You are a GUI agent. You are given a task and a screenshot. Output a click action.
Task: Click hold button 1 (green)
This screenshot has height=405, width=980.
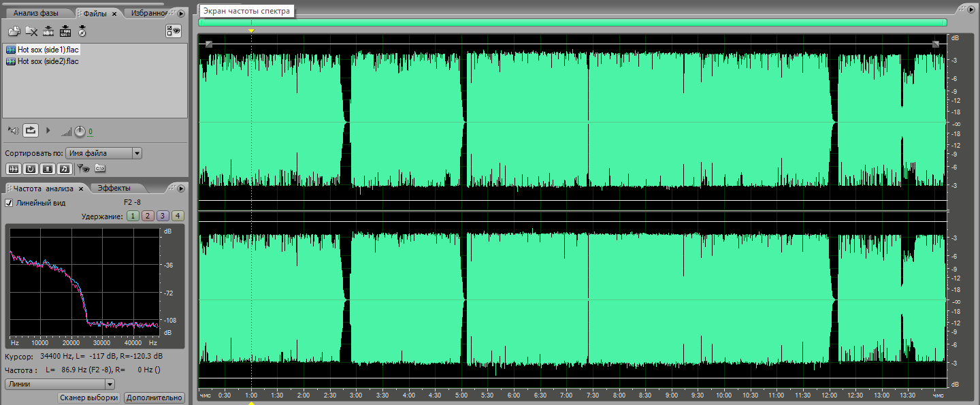coord(133,216)
